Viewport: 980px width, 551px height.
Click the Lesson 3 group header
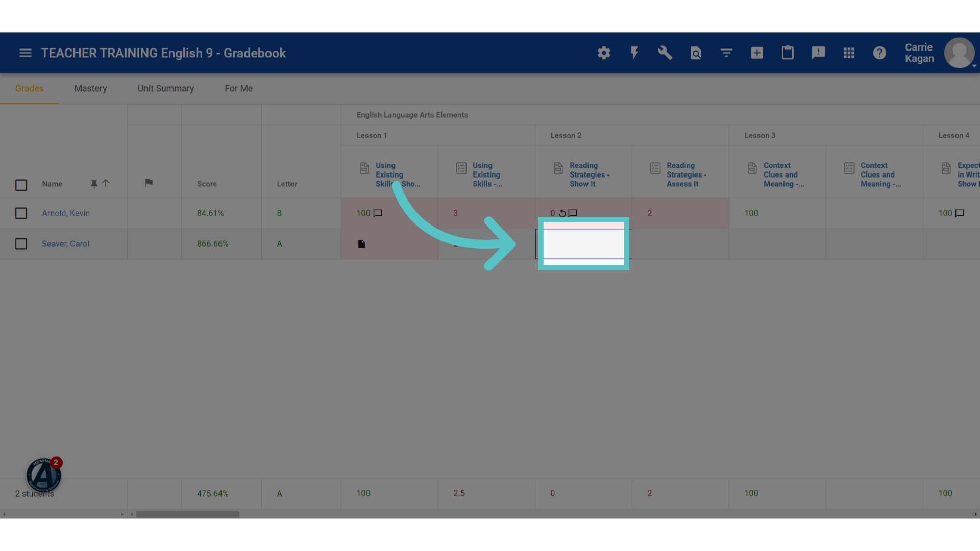tap(759, 135)
